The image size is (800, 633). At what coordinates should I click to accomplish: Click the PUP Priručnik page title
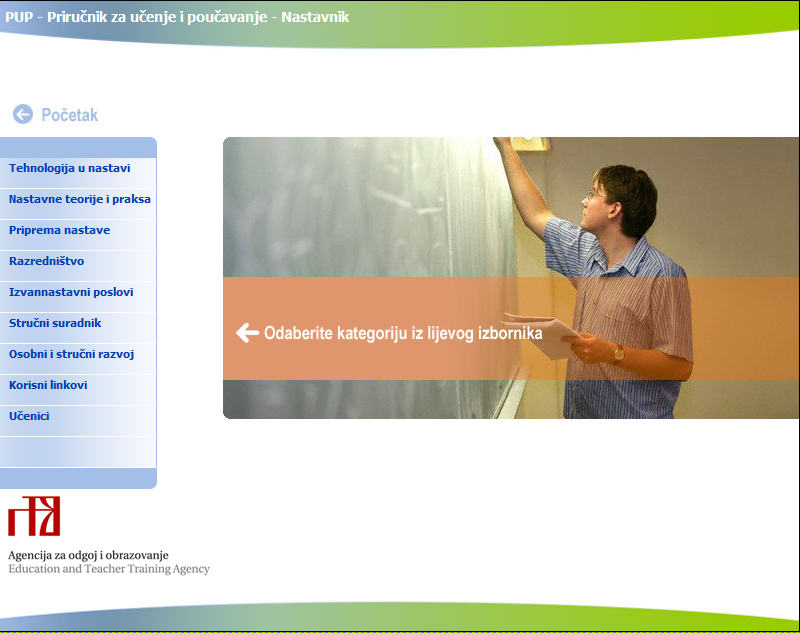[x=177, y=17]
